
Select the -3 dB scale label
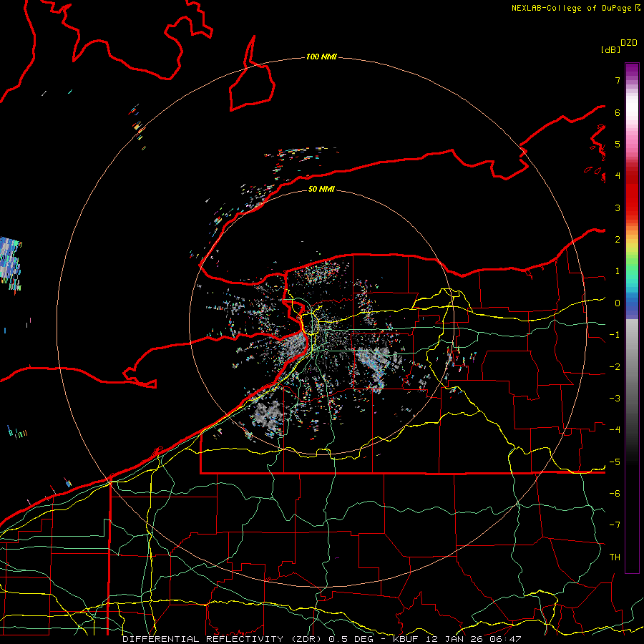pos(615,399)
